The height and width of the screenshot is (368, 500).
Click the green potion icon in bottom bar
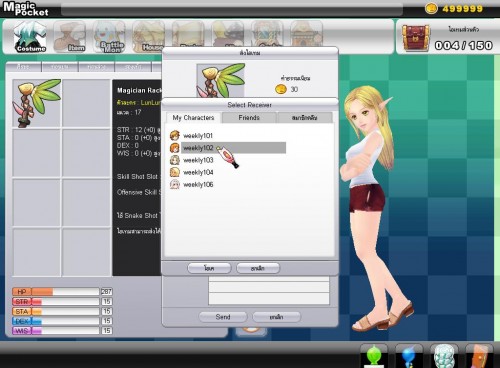374,355
